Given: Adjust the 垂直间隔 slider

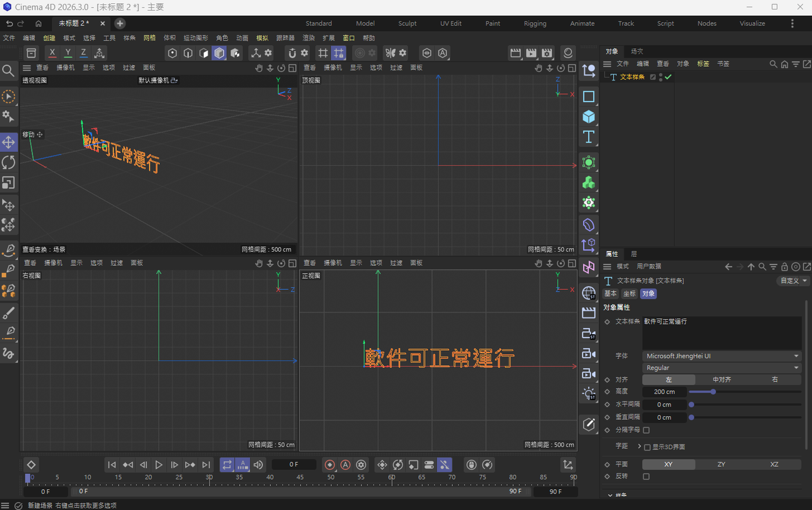Looking at the screenshot, I should pos(745,417).
